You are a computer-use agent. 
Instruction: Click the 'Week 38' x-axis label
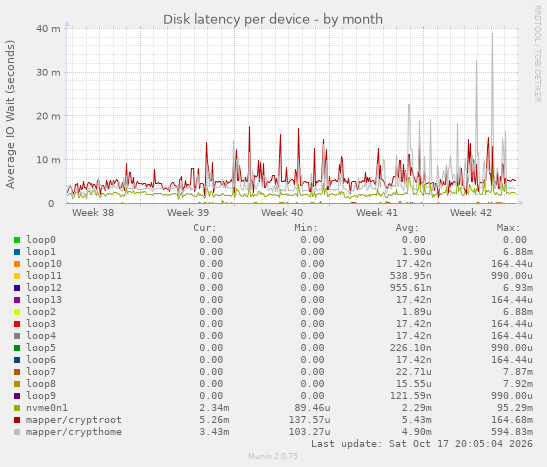click(x=93, y=212)
